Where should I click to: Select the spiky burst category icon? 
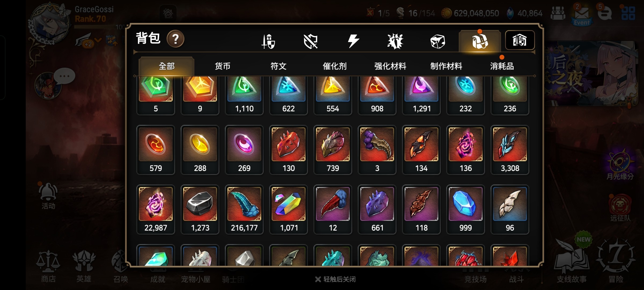[x=395, y=41]
